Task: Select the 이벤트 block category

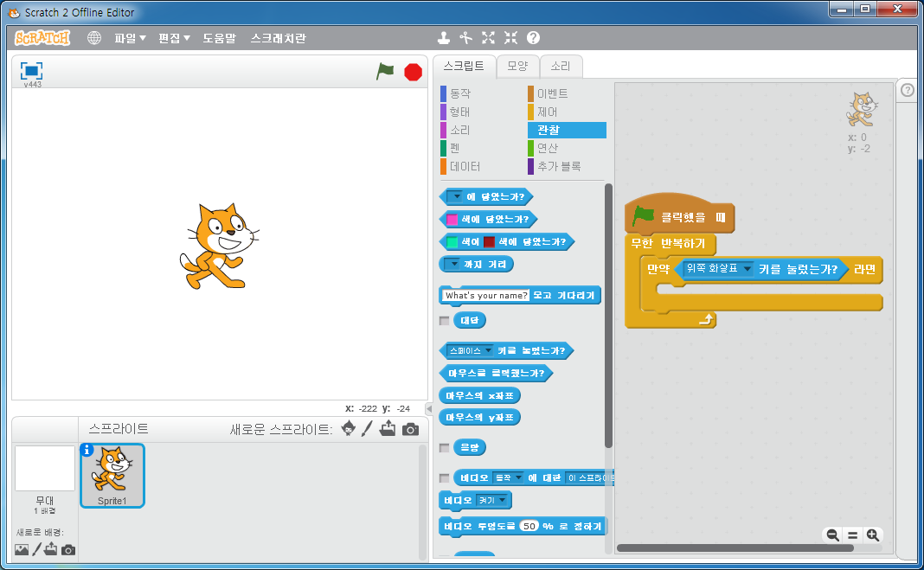Action: 552,93
